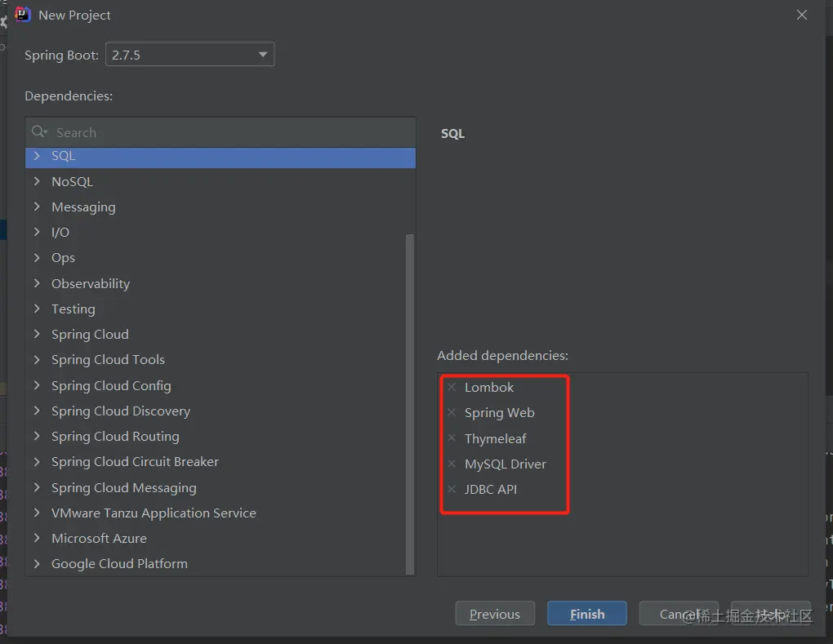Click the Cancel button
Viewport: 833px width, 644px height.
(x=679, y=613)
